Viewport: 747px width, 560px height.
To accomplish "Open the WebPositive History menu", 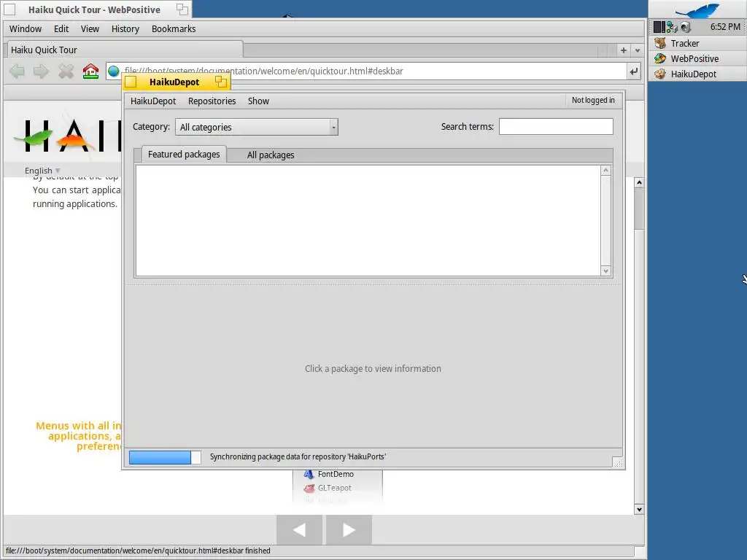I will point(125,29).
